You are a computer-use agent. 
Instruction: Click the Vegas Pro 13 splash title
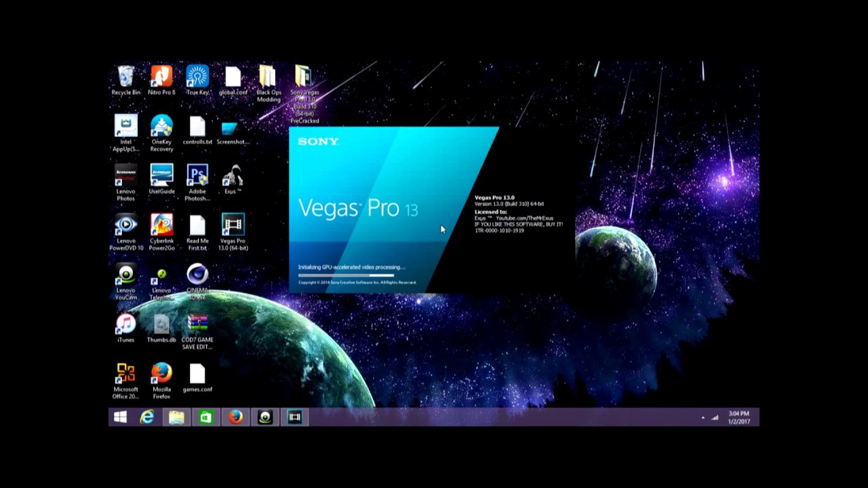pos(358,208)
